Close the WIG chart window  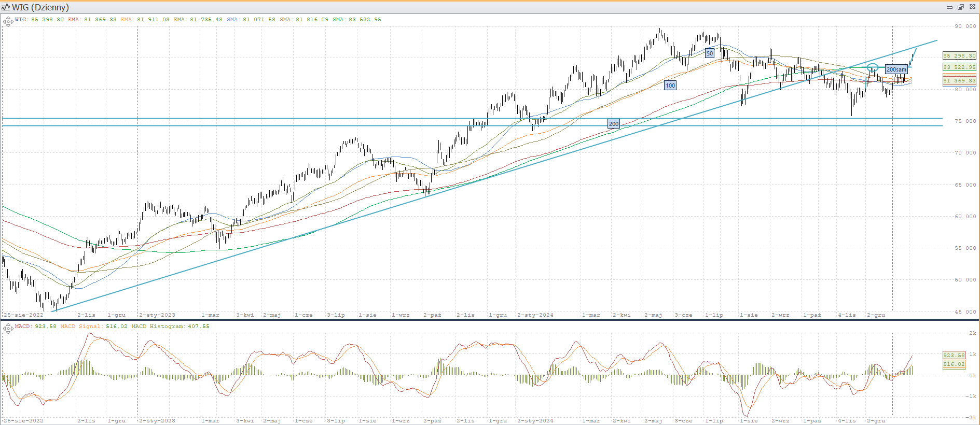pos(972,7)
